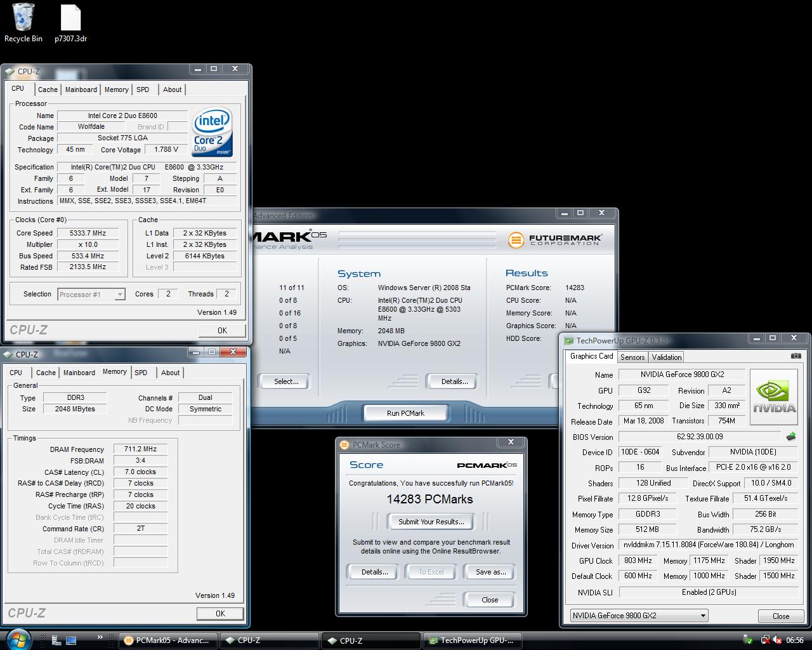Open Memory tab in upper CPU-Z window
This screenshot has height=650, width=812.
(x=117, y=90)
